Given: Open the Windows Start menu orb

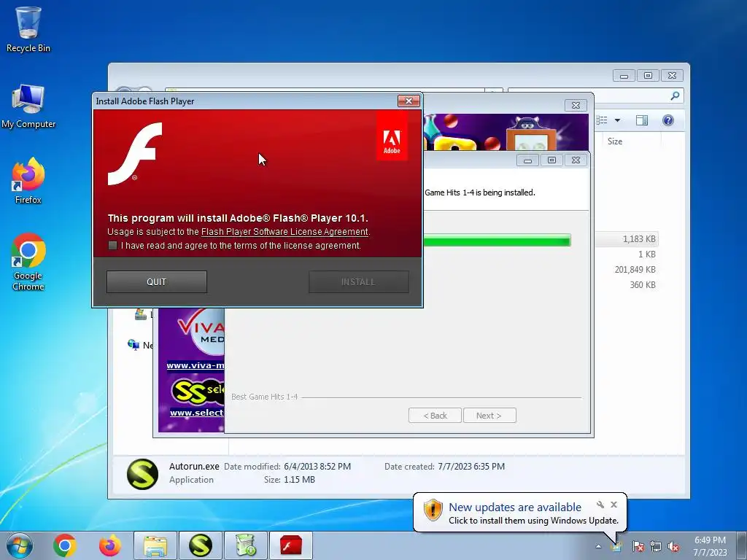Looking at the screenshot, I should pyautogui.click(x=20, y=545).
